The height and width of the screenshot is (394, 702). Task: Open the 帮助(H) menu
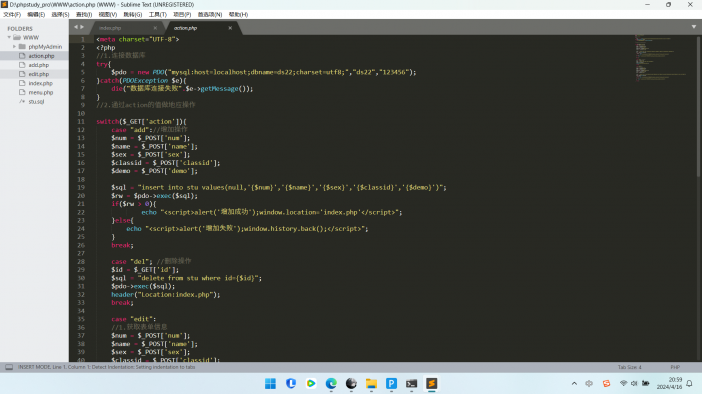[238, 14]
